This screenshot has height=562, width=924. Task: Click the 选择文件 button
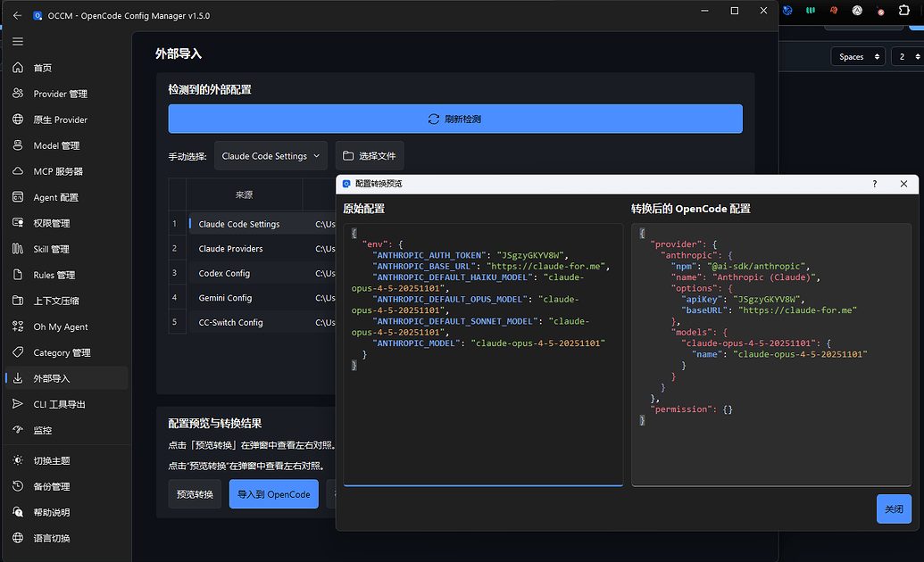click(370, 156)
